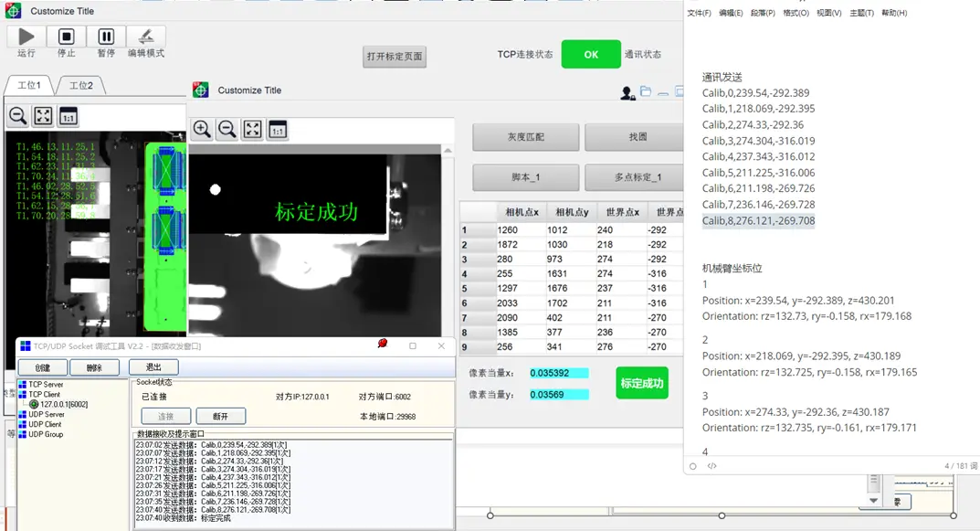
Task: Click cell 1260 in table row 1
Action: 522,229
